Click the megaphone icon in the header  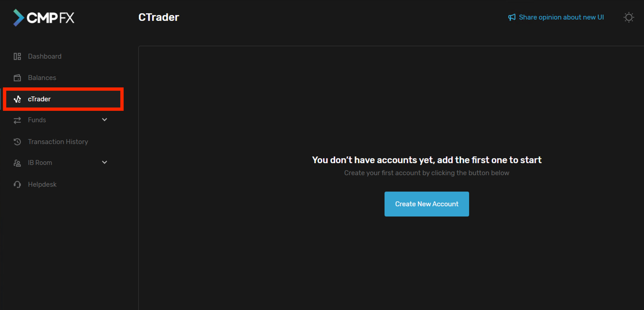click(512, 17)
